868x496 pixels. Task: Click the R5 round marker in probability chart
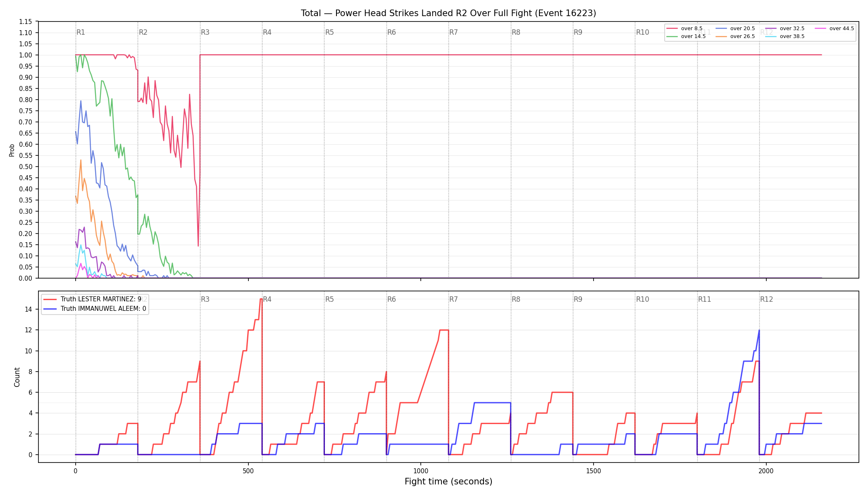[x=329, y=32]
